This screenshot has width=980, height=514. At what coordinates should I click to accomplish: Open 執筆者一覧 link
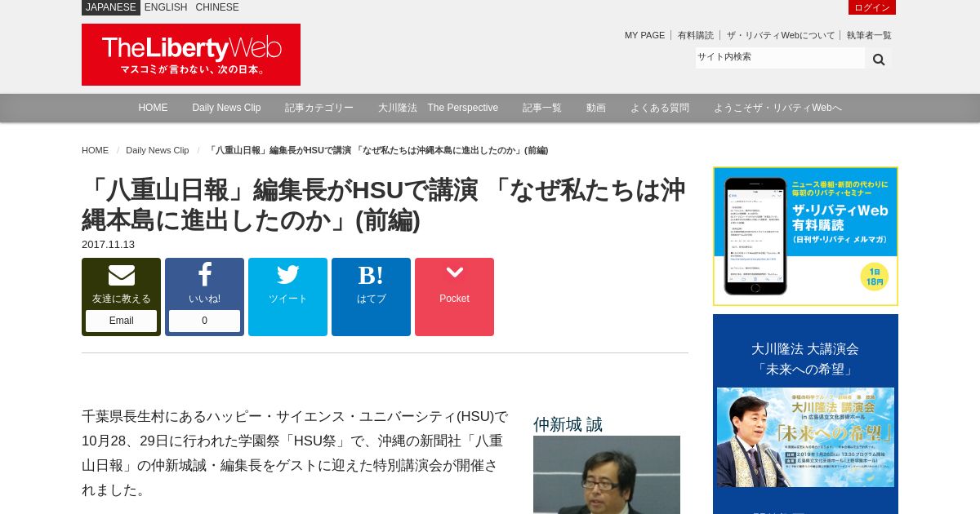[x=869, y=35]
